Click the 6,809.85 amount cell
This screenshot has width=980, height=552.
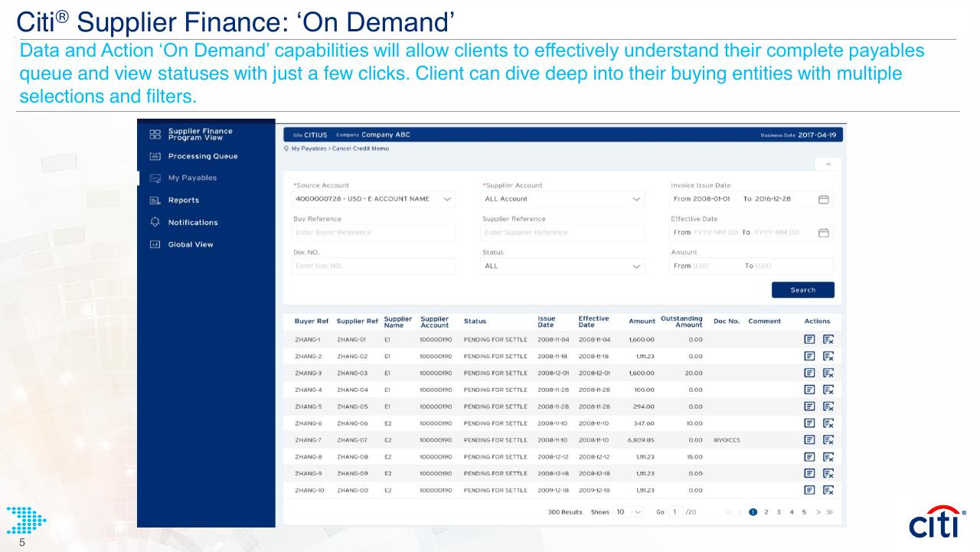click(641, 439)
